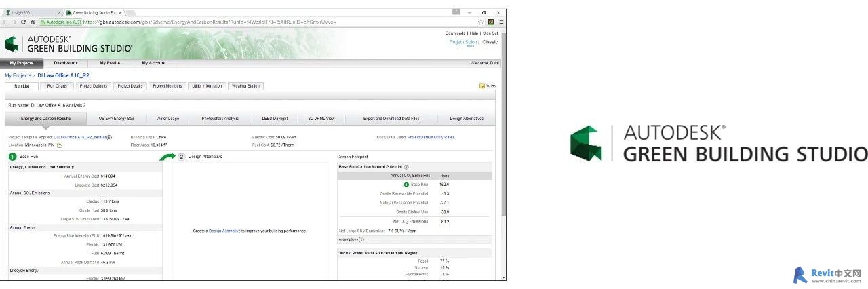The image size is (868, 289).
Task: Open the Dashboards navigation menu
Action: coord(66,63)
